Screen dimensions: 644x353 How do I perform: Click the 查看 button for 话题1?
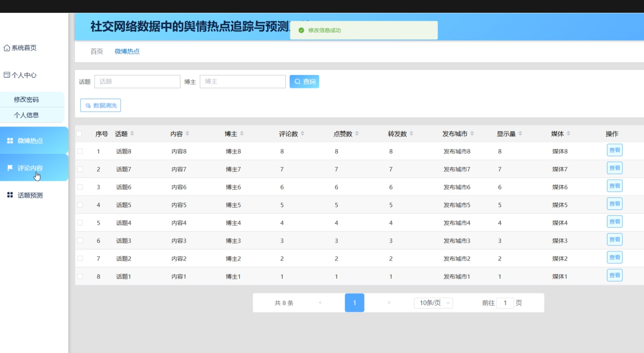coord(614,275)
